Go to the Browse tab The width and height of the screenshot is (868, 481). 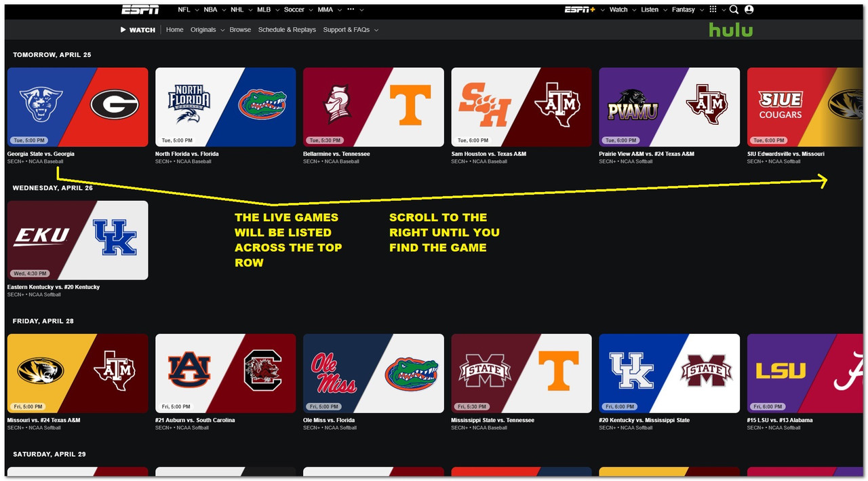pos(240,30)
